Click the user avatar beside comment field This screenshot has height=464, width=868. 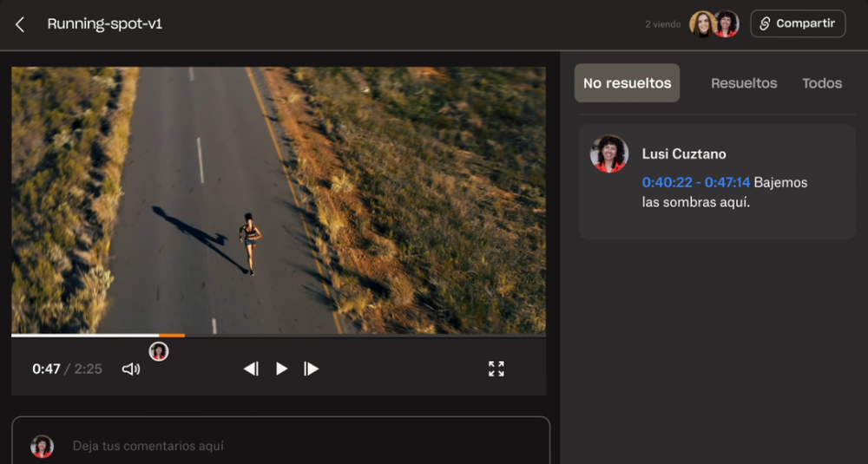[x=42, y=447]
